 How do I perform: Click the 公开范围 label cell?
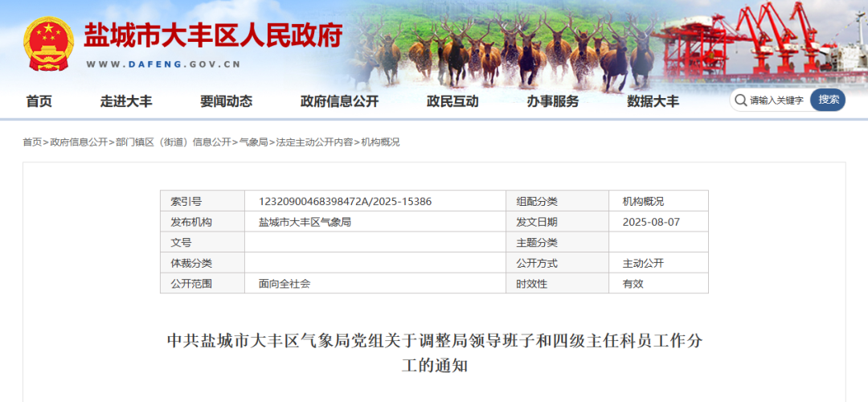(x=203, y=283)
